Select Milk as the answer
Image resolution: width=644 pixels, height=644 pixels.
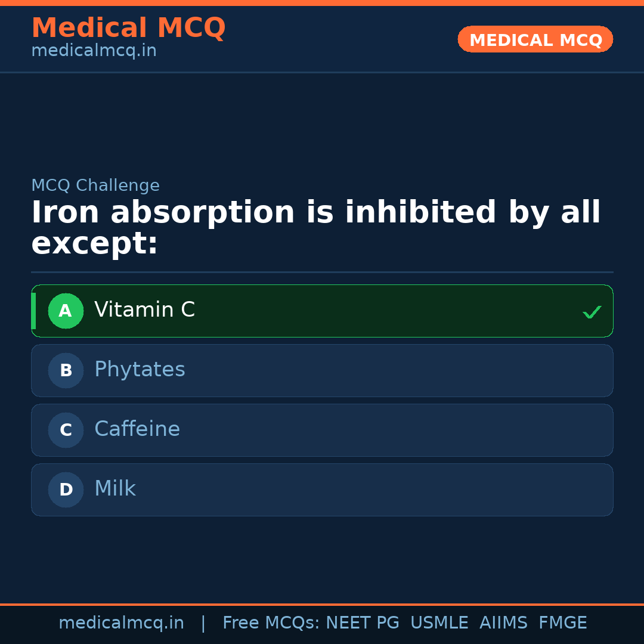pos(322,490)
